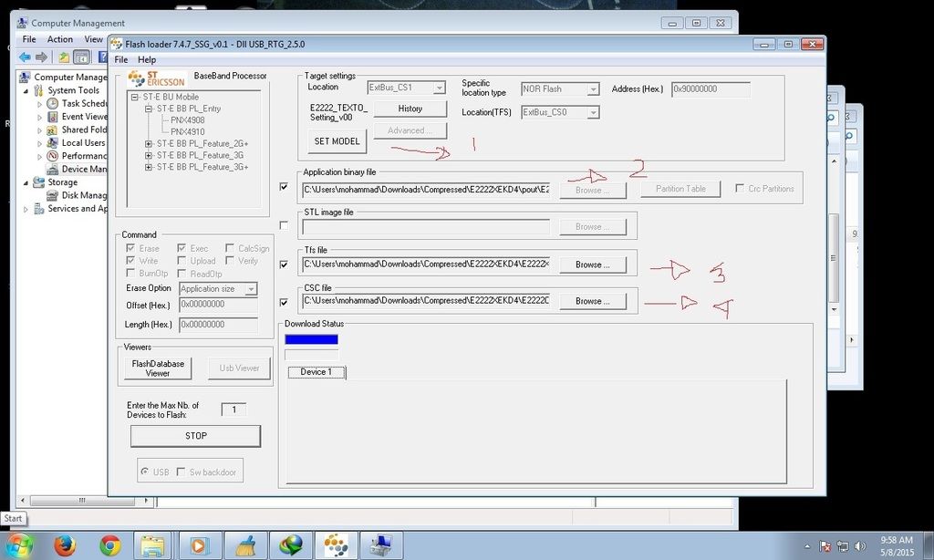The height and width of the screenshot is (560, 934).
Task: Click Back arrow in Computer Management toolbar
Action: point(25,57)
